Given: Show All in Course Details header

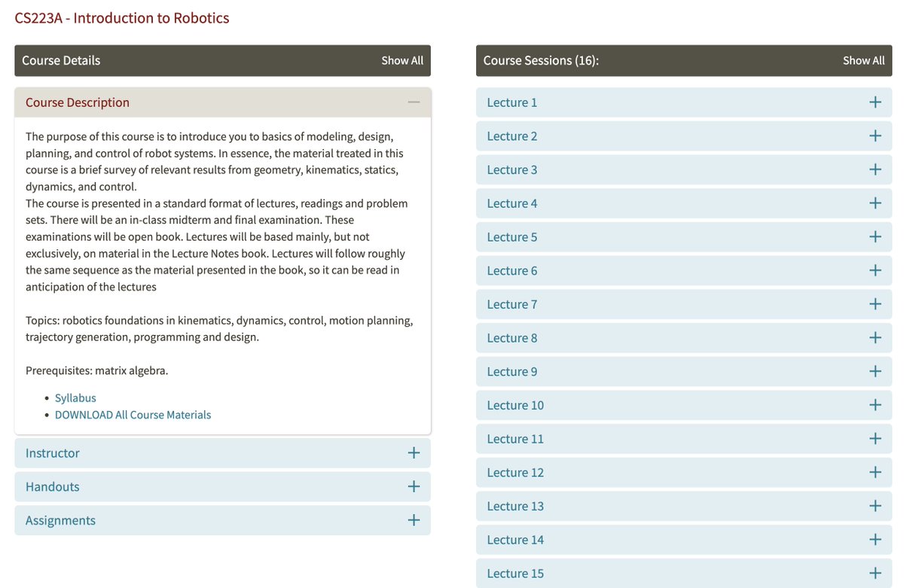Looking at the screenshot, I should coord(402,60).
